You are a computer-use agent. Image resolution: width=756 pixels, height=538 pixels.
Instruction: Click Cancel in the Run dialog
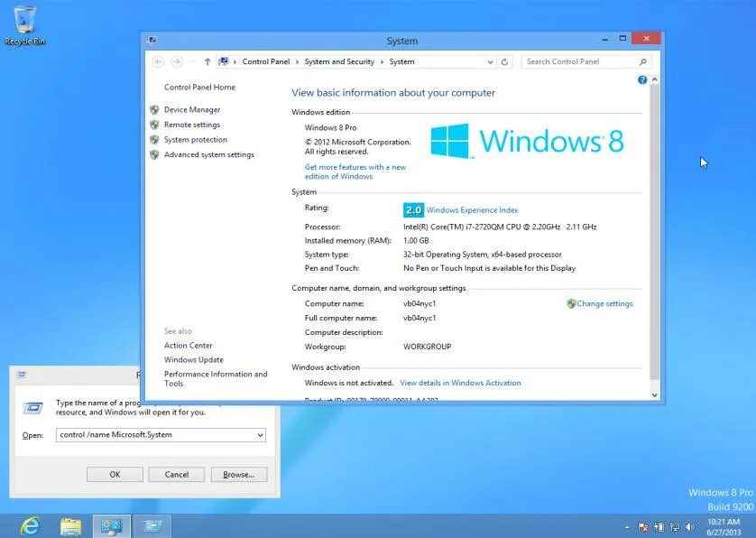pos(177,474)
